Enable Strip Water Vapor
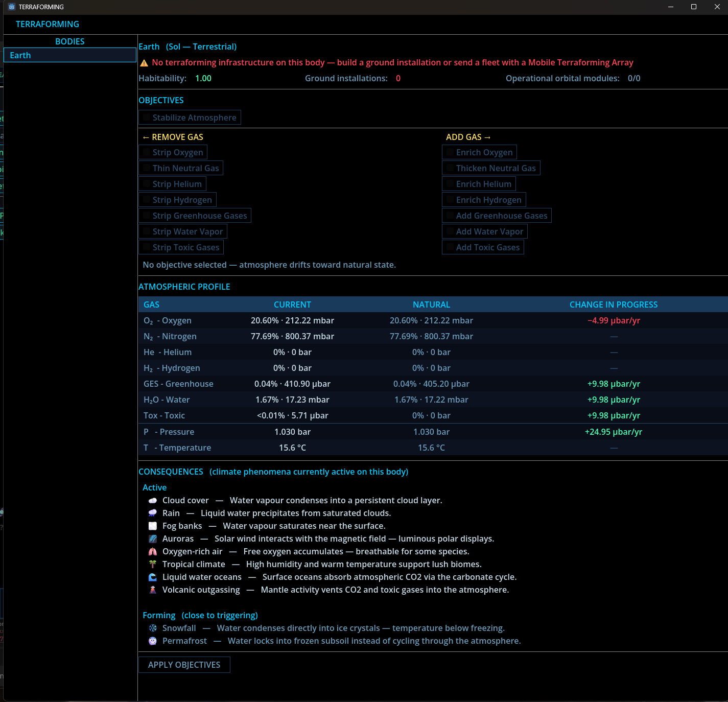Image resolution: width=728 pixels, height=702 pixels. pyautogui.click(x=183, y=231)
